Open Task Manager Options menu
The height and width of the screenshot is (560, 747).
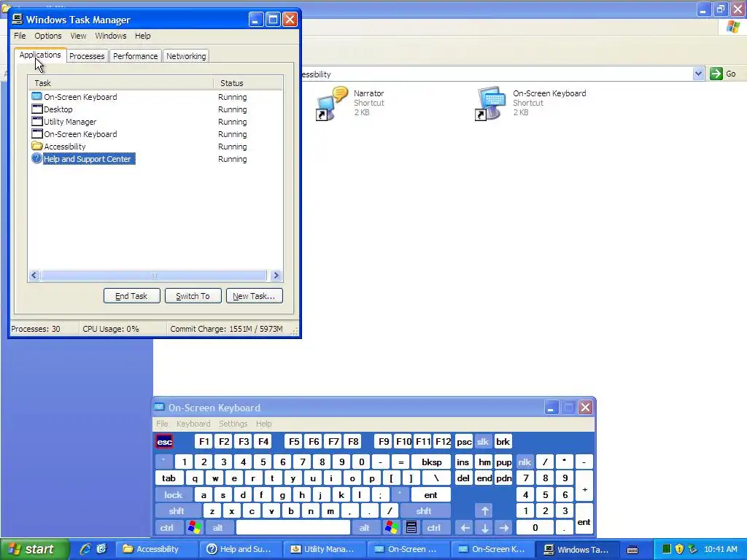pos(47,36)
